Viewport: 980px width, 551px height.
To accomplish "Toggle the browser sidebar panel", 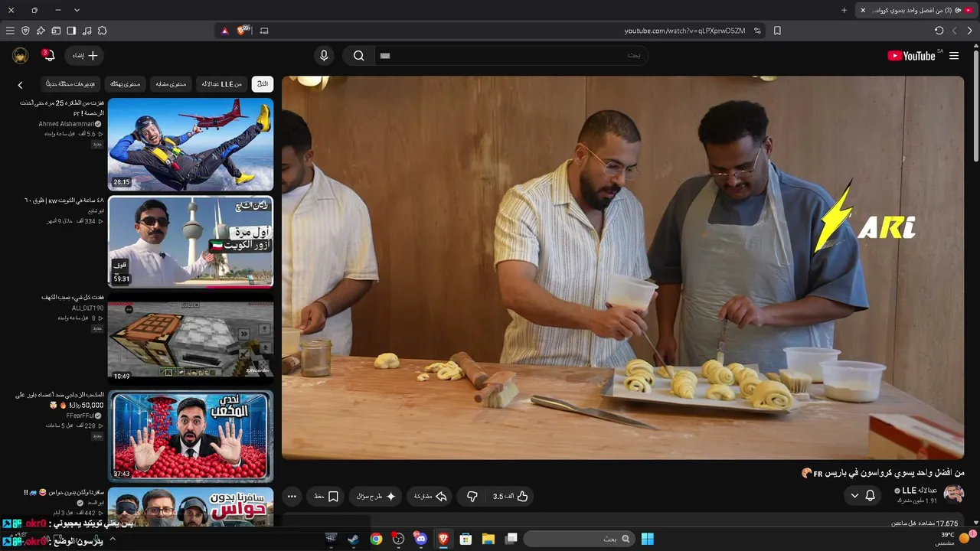I will 71,31.
